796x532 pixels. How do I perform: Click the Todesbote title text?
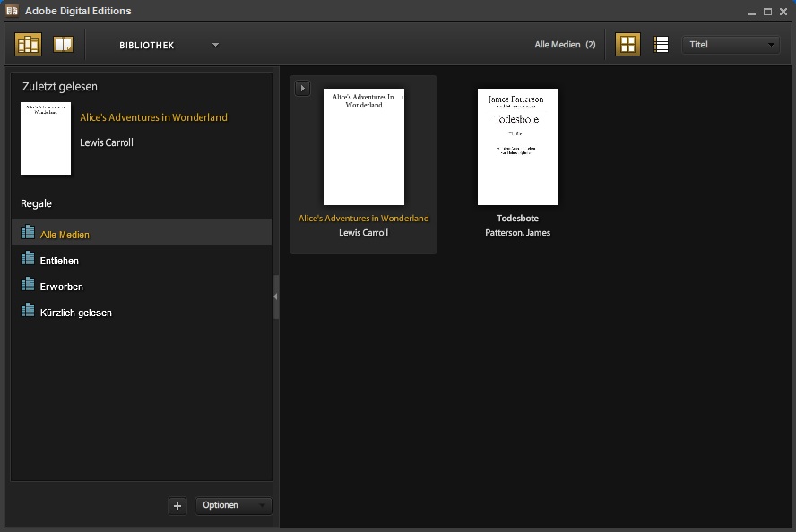[517, 218]
